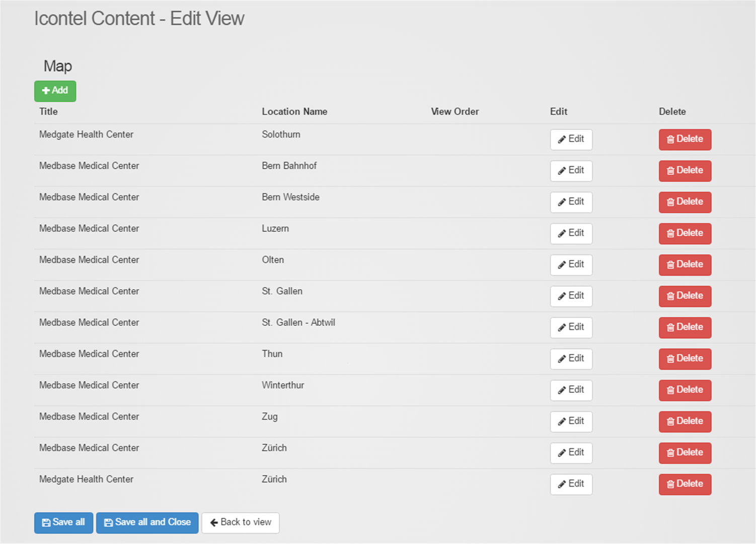Click the Title column header
Screen dimensions: 756x544
click(48, 111)
